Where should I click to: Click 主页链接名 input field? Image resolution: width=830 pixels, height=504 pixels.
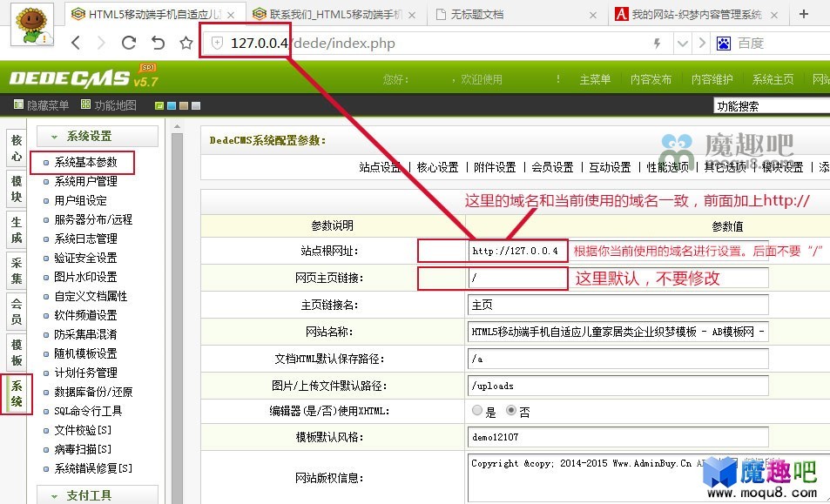(x=617, y=305)
